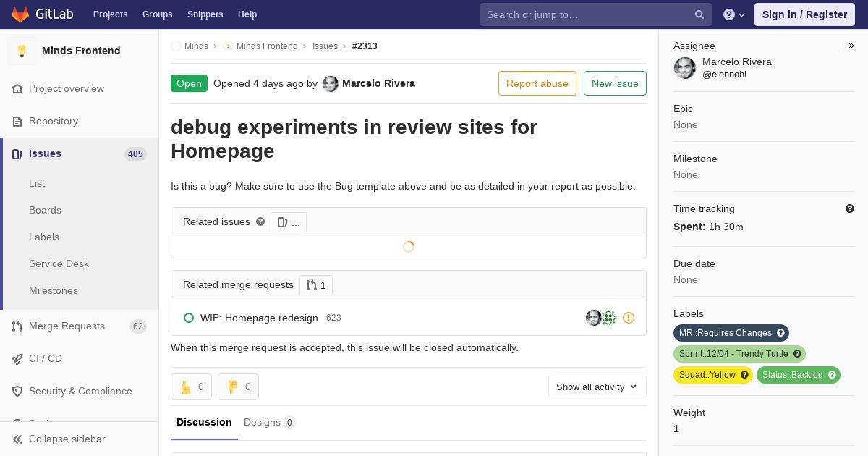Click the Repository file icon
868x456 pixels.
[x=17, y=121]
